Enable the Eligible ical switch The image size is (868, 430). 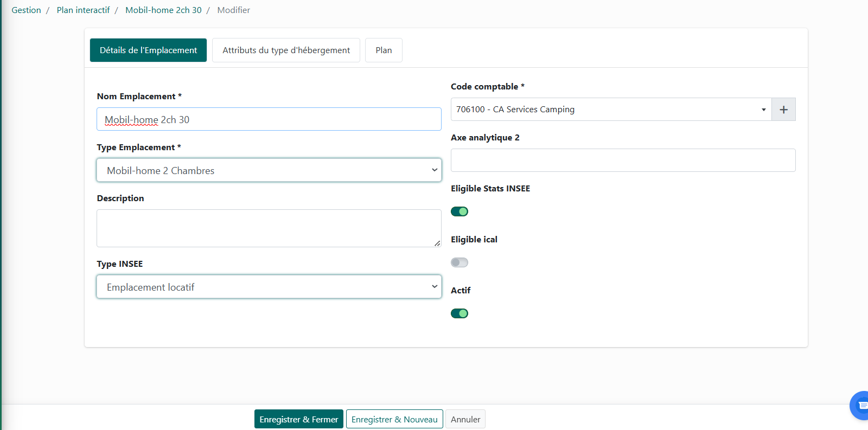(x=459, y=262)
